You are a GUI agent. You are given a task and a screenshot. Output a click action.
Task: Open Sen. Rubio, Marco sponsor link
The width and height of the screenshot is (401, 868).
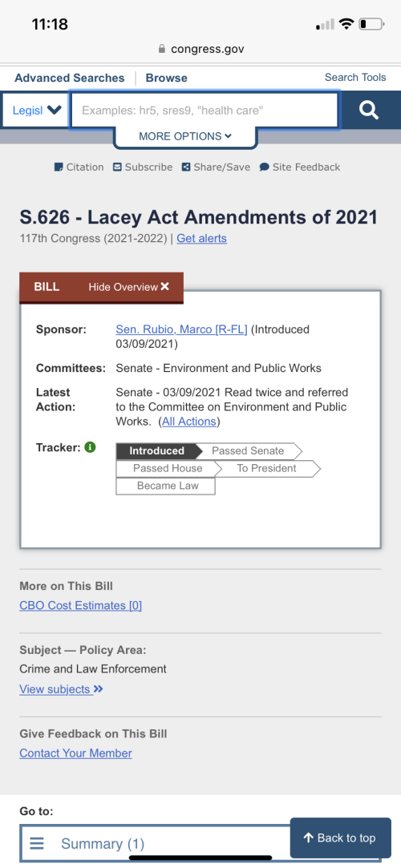pyautogui.click(x=182, y=329)
